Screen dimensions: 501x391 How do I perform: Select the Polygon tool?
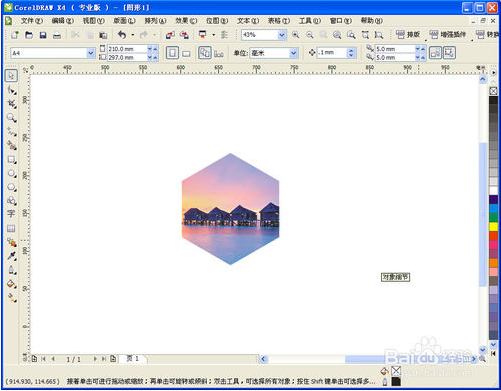tap(12, 187)
